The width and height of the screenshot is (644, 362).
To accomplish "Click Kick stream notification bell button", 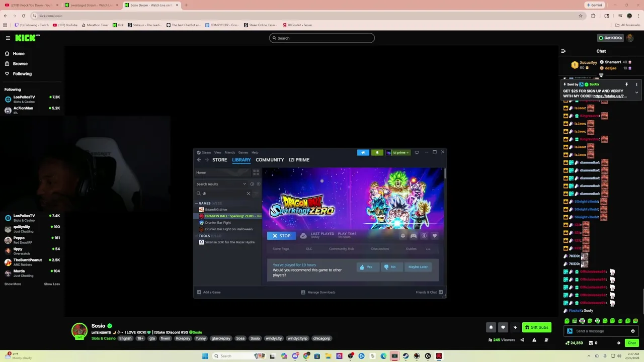I will tap(491, 327).
